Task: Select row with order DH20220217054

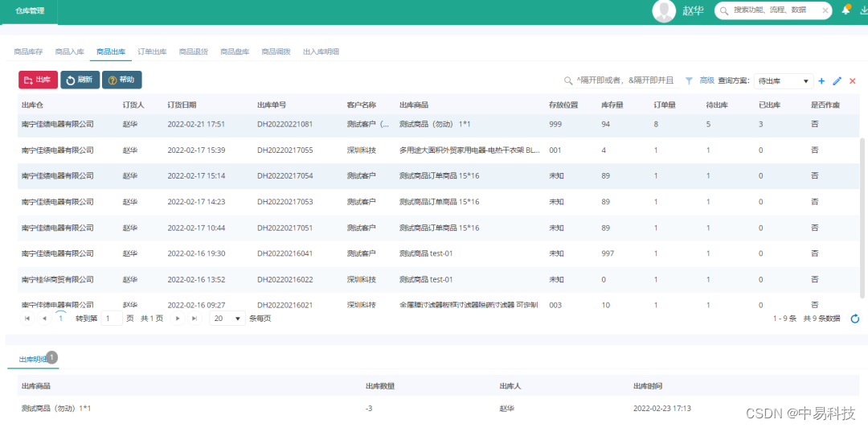Action: (439, 175)
